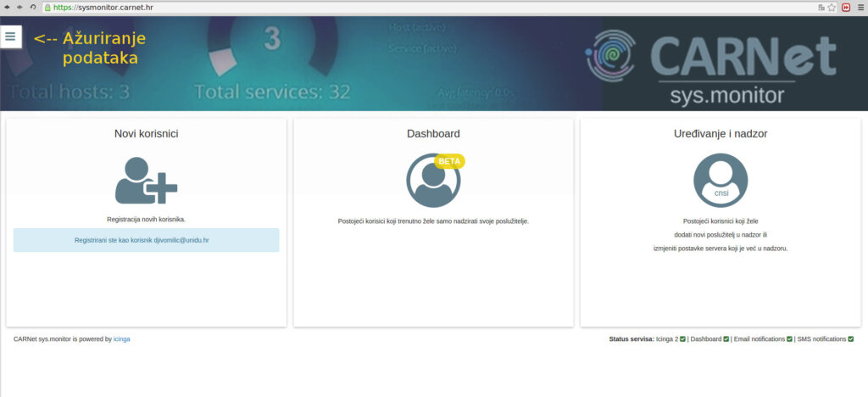
Task: Click the Novi korisnici heading
Action: tap(146, 133)
